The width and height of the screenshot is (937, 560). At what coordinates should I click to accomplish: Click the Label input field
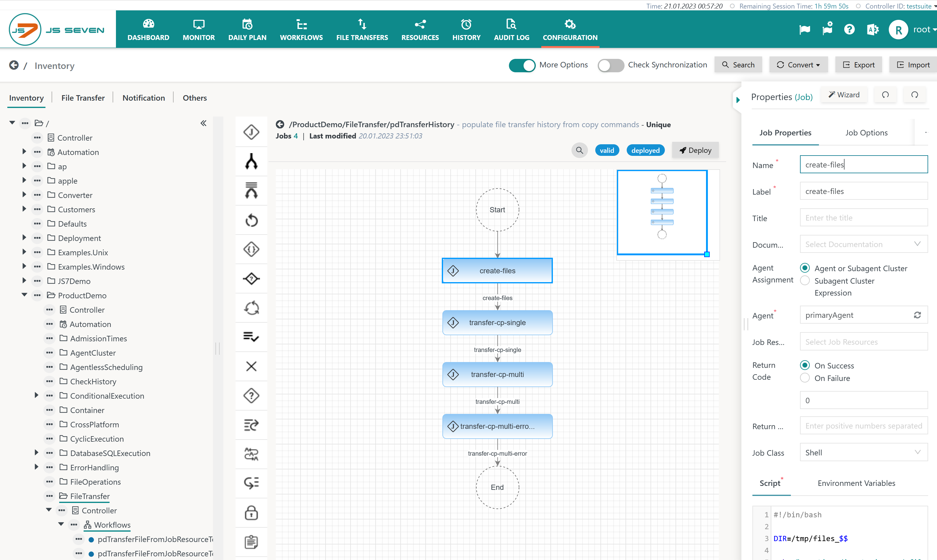pyautogui.click(x=863, y=191)
